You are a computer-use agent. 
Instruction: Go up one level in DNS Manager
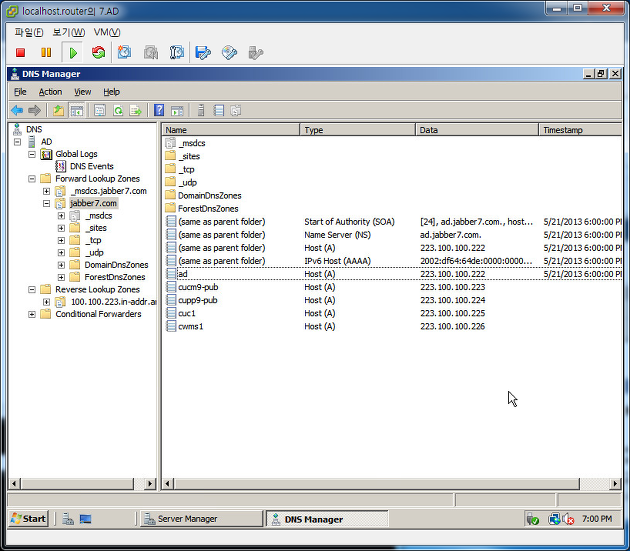(x=59, y=110)
